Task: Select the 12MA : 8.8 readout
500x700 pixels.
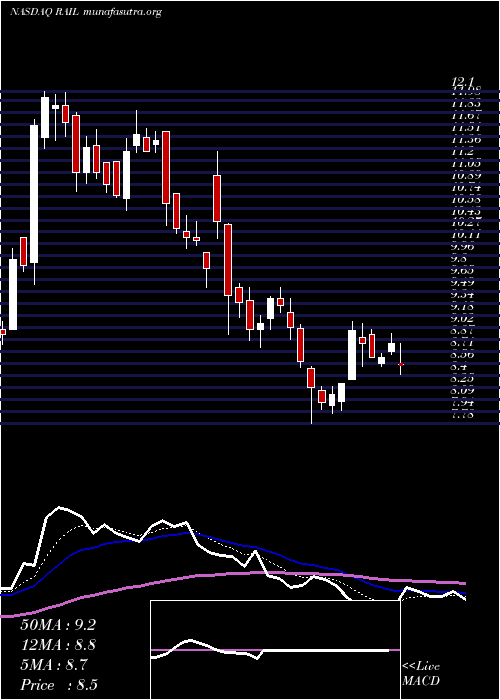Action: click(58, 645)
